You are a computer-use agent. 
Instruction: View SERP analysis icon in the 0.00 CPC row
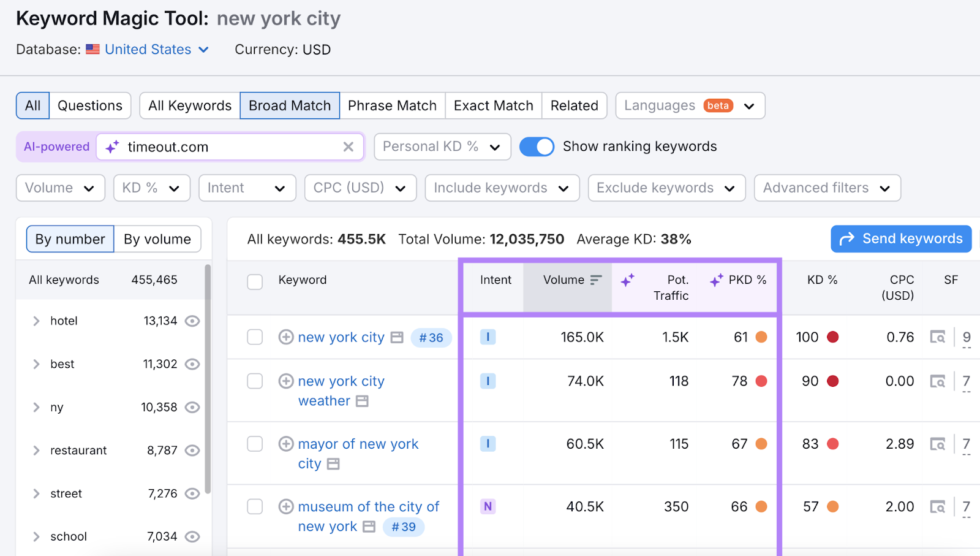pos(938,381)
